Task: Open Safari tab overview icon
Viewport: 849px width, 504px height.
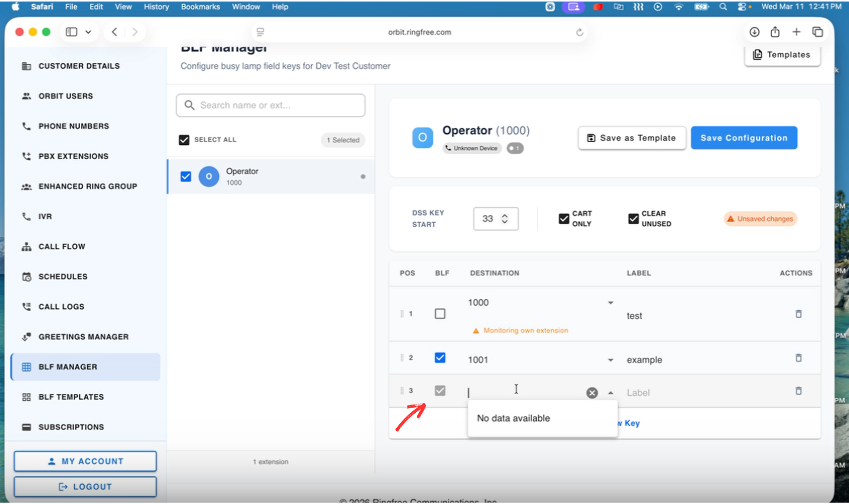Action: 818,32
